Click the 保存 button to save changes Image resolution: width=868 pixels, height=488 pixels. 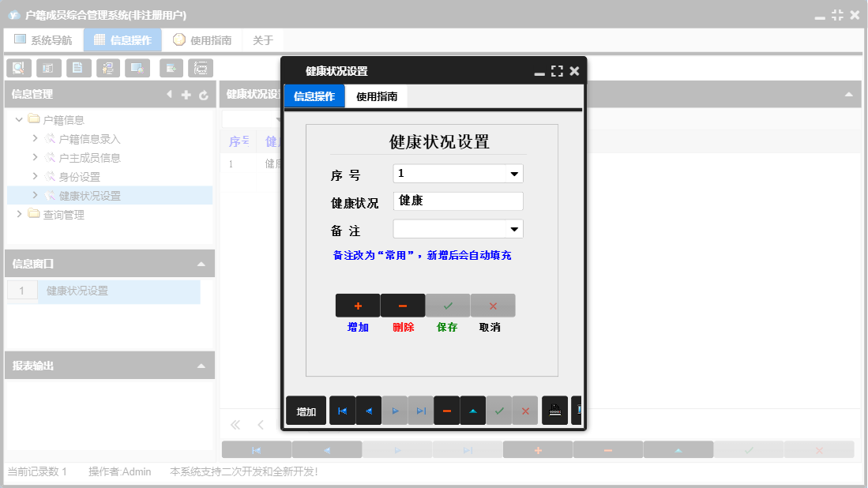pyautogui.click(x=446, y=306)
